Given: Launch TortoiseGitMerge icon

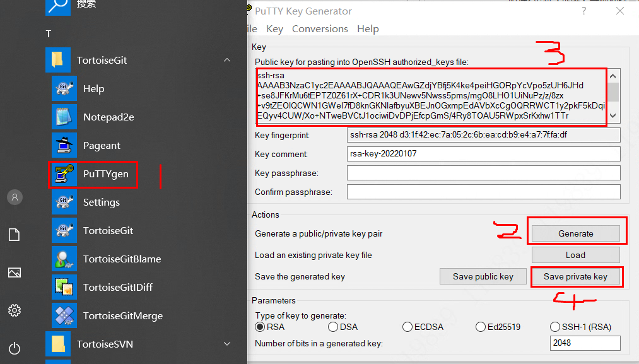Looking at the screenshot, I should (x=64, y=316).
